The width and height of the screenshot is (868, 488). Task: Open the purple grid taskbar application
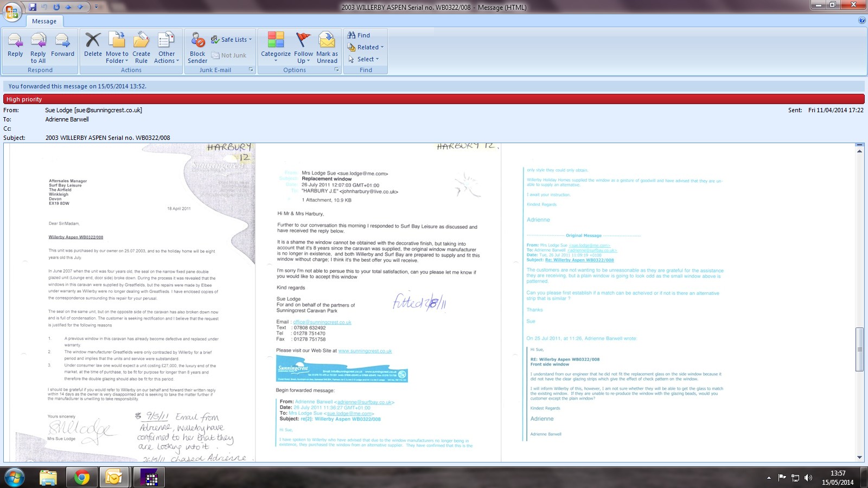pos(149,477)
